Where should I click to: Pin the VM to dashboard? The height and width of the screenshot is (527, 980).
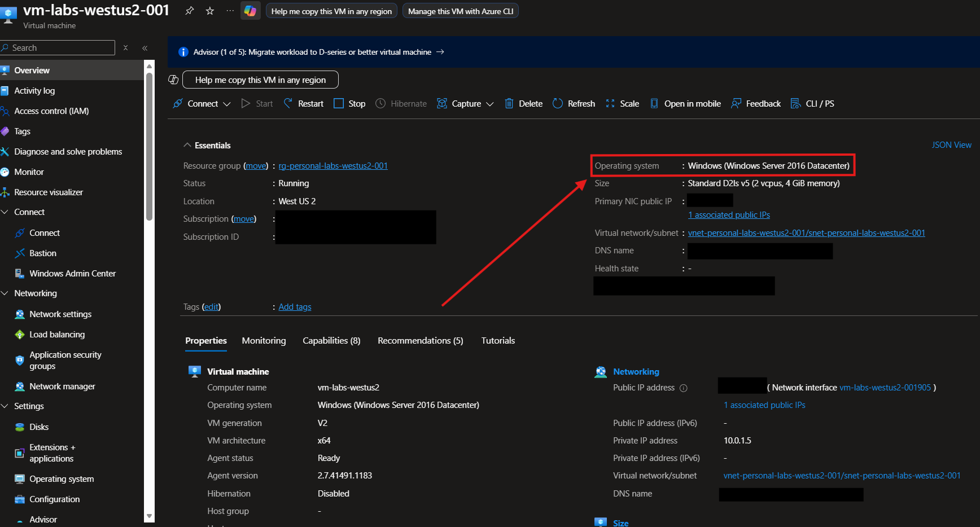point(190,11)
